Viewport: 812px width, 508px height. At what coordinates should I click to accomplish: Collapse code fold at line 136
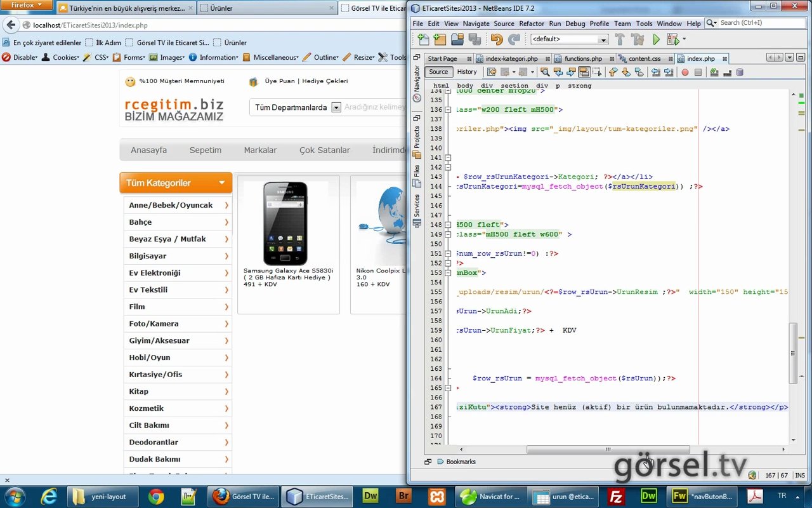click(448, 109)
